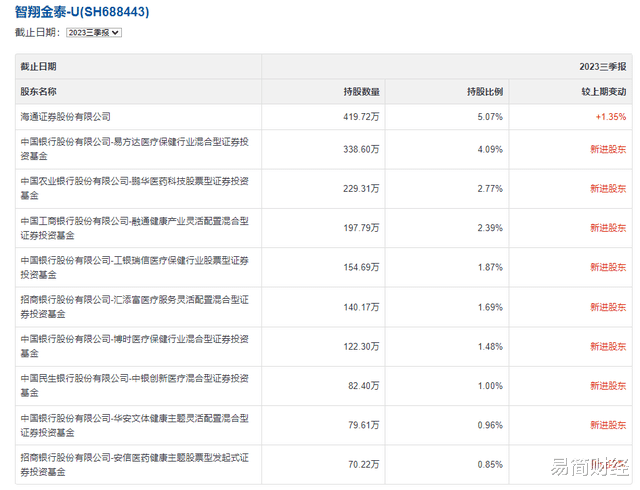This screenshot has width=640, height=490.
Task: Click 新进股东 in the 197.79万 row
Action: (x=608, y=228)
